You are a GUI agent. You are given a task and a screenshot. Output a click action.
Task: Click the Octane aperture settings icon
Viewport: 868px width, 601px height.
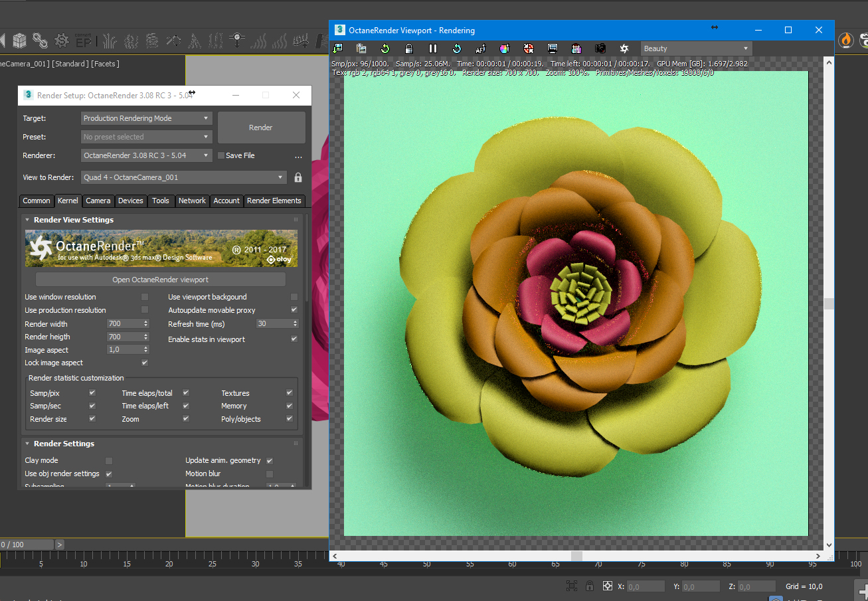coord(624,48)
